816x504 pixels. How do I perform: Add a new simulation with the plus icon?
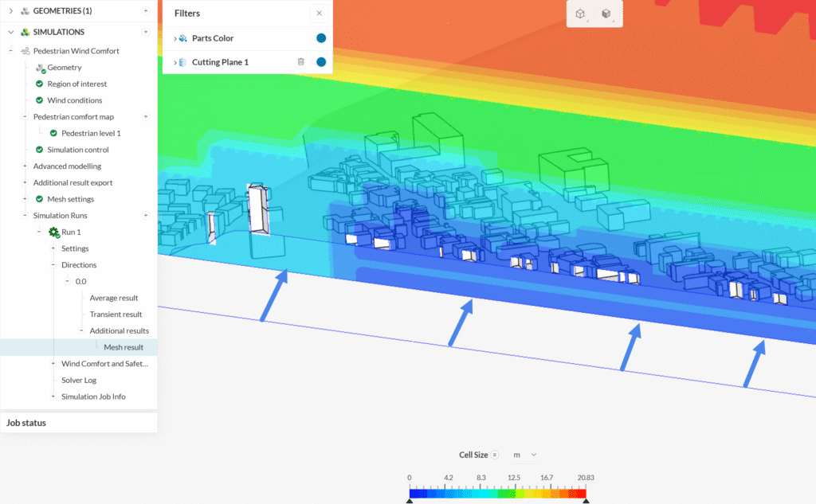pyautogui.click(x=145, y=32)
